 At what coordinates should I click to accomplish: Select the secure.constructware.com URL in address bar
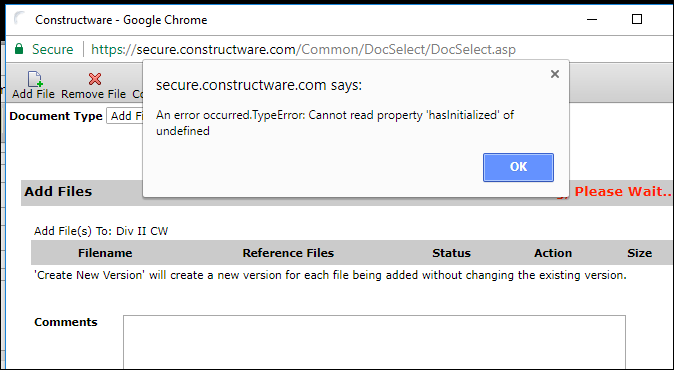tap(303, 49)
